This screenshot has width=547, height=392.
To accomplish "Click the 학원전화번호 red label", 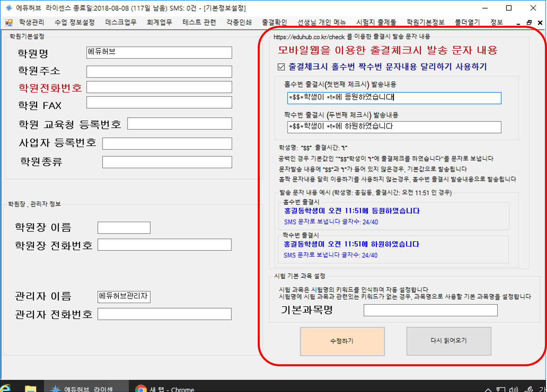I will 50,88.
